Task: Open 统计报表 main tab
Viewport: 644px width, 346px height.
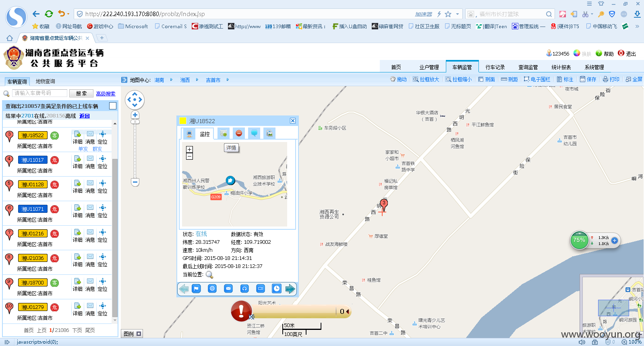Action: click(561, 67)
